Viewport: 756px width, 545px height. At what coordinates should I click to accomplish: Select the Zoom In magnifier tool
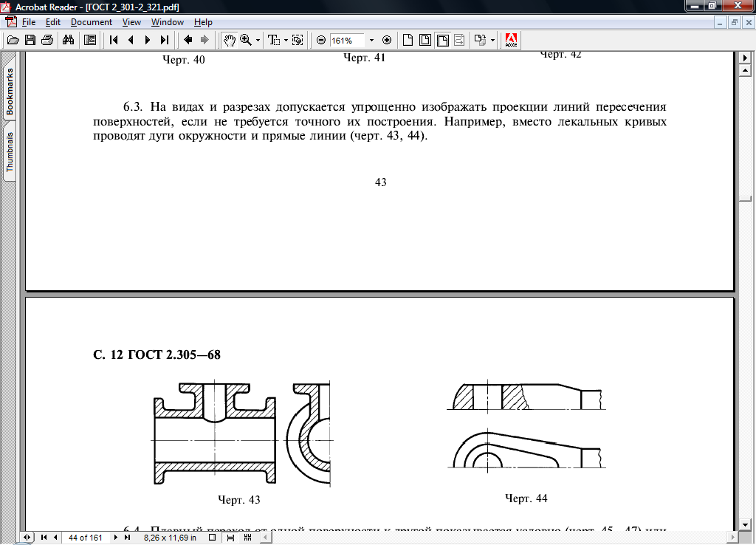[246, 41]
